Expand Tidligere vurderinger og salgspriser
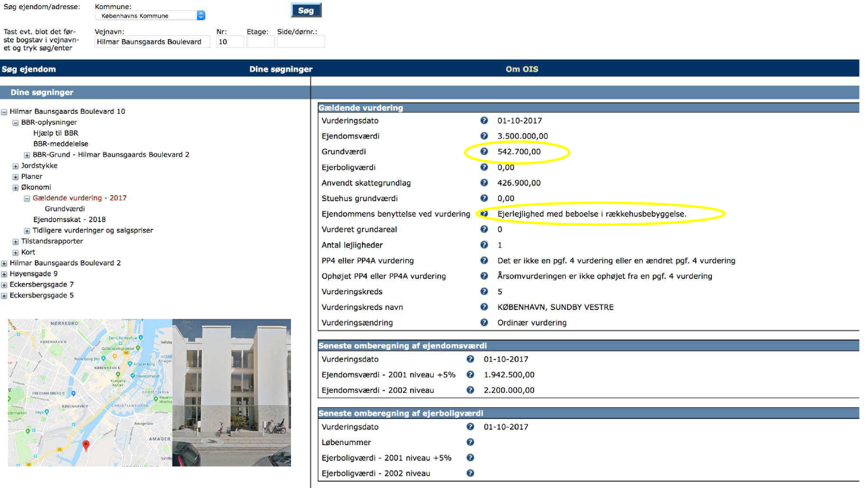Image resolution: width=868 pixels, height=488 pixels. point(27,231)
